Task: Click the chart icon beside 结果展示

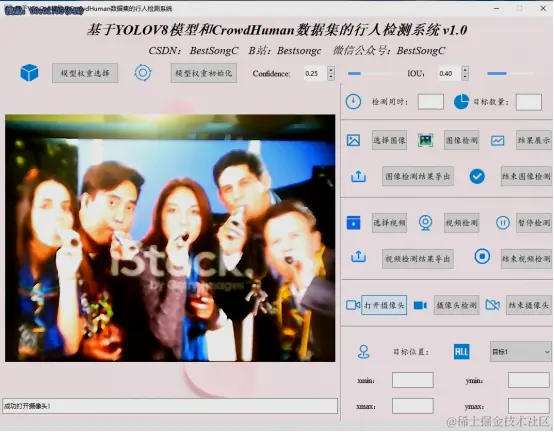Action: 497,141
